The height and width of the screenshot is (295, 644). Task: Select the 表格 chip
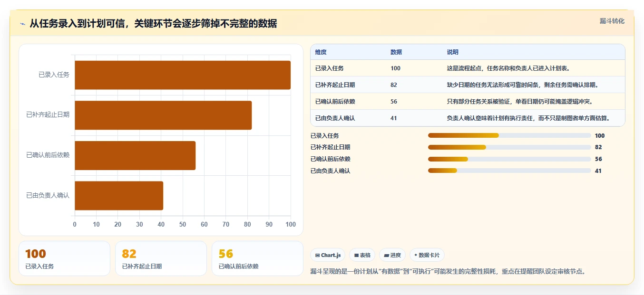(x=362, y=255)
